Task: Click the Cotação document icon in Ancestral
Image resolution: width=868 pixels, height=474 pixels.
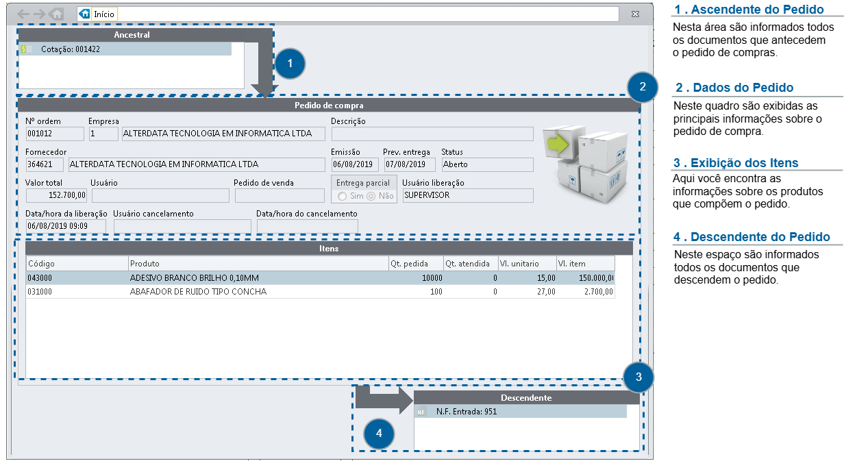Action: tap(27, 49)
